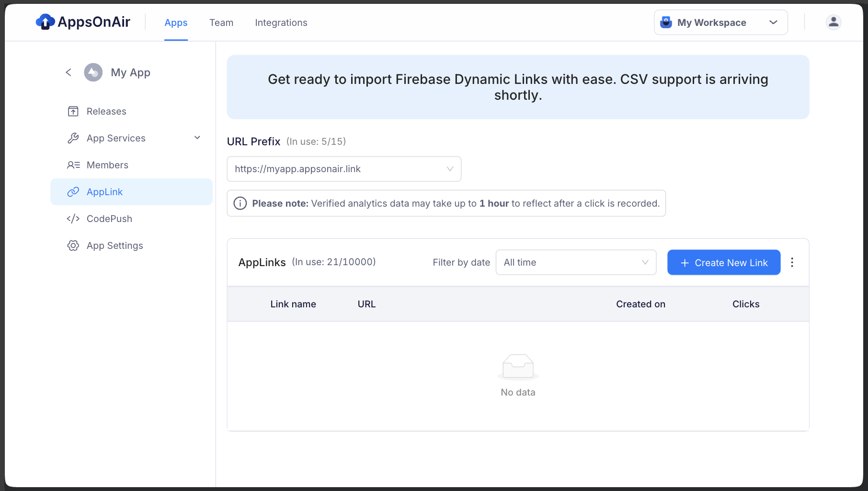This screenshot has width=868, height=491.
Task: Open Members in the sidebar
Action: 131,165
